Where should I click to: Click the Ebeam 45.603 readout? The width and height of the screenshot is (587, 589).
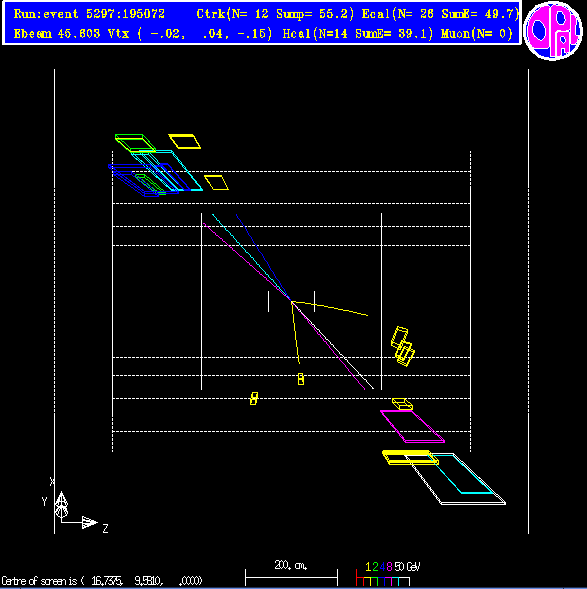tap(57, 34)
